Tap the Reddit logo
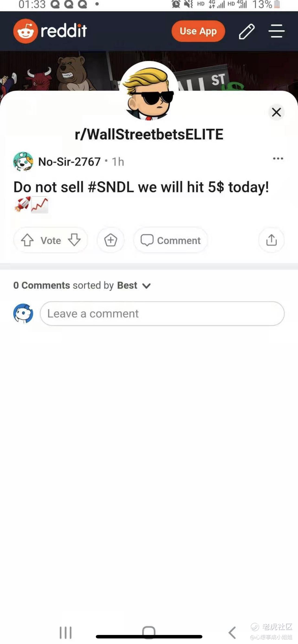The width and height of the screenshot is (298, 644). (x=50, y=31)
